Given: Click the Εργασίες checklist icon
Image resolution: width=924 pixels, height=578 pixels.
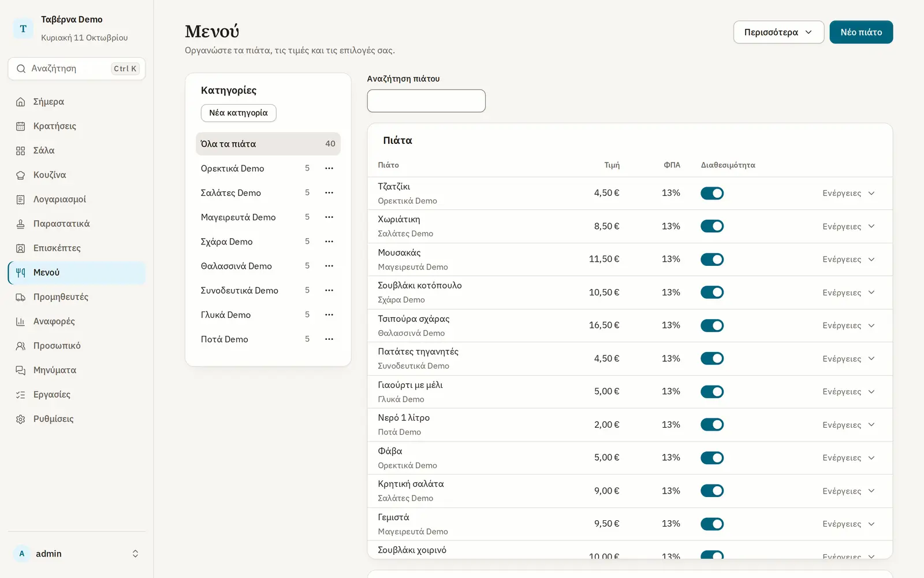Looking at the screenshot, I should pyautogui.click(x=21, y=395).
